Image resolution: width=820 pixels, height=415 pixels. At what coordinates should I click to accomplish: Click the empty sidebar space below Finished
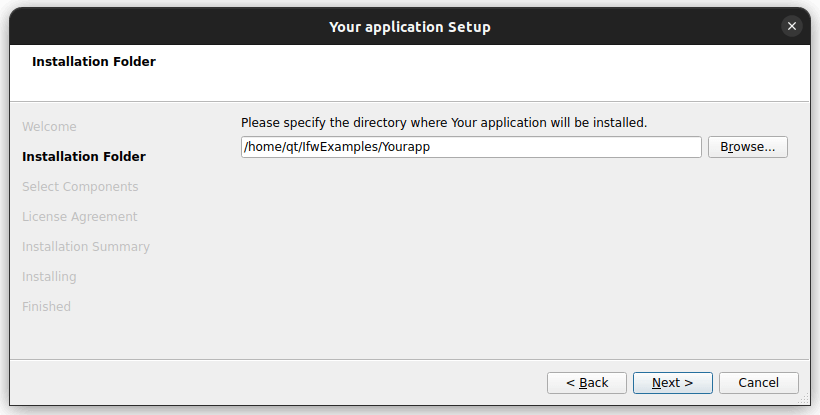coord(100,335)
